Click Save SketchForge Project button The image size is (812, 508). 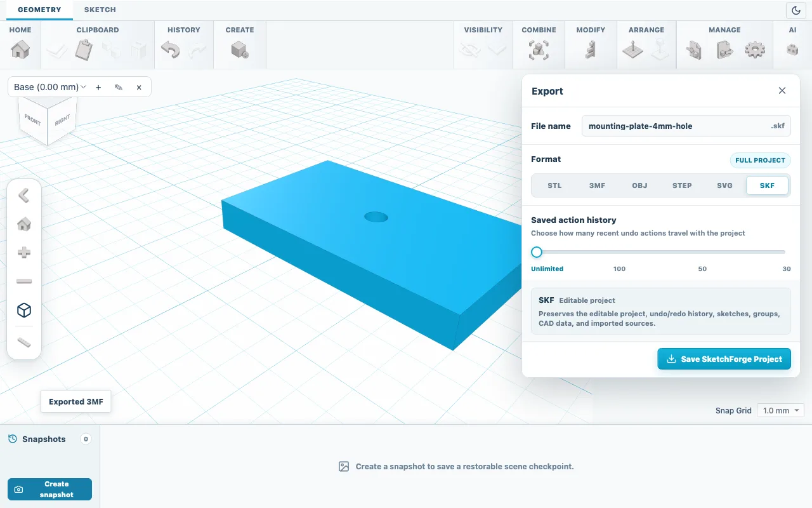click(x=724, y=359)
